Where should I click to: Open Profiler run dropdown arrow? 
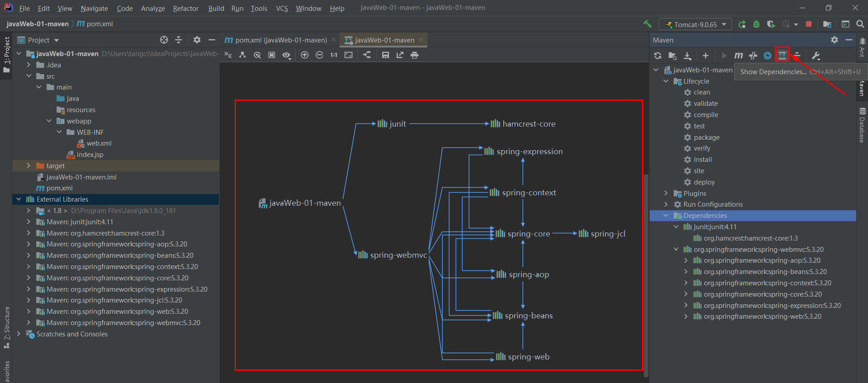point(796,24)
